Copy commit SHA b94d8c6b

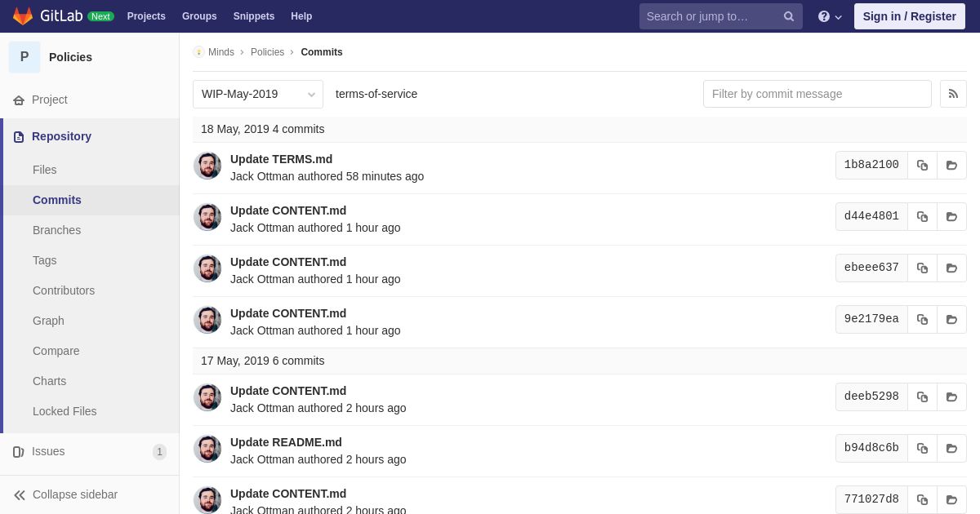(922, 448)
